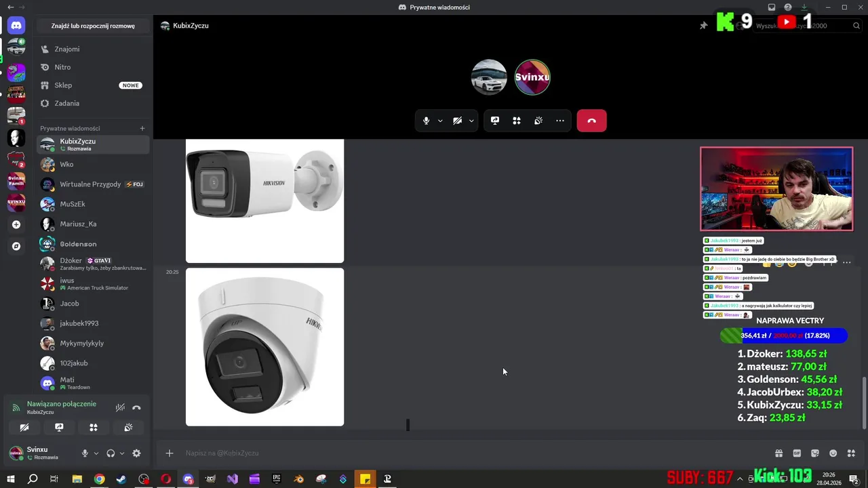Expand camera options arrow in call controls
Screen dimensions: 868x488
tap(471, 121)
